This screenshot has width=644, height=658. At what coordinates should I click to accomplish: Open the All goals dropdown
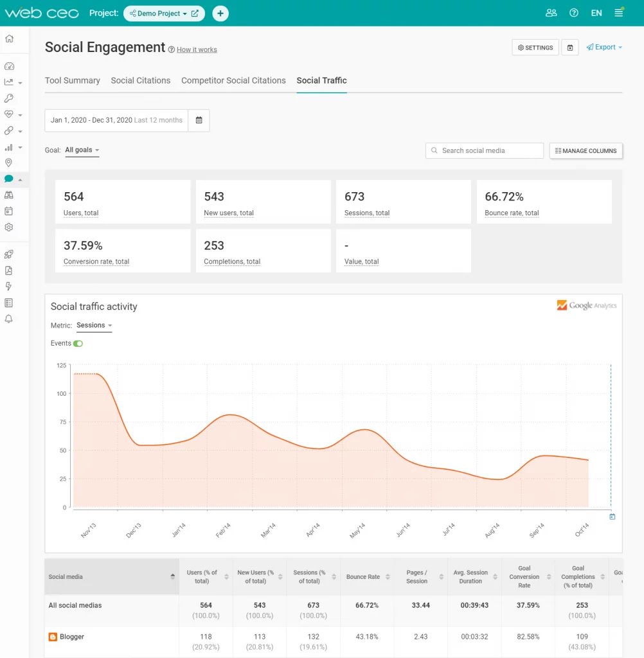[x=82, y=150]
